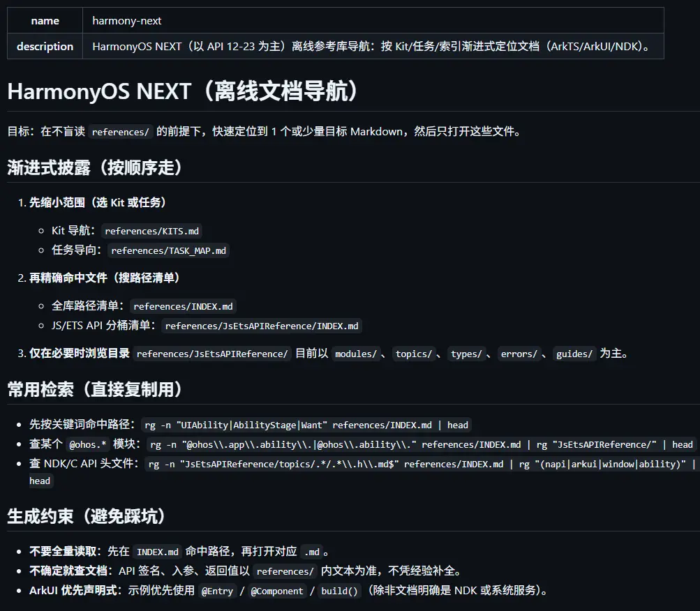Screen dimensions: 700x611
Task: Click the '渐进式披露(按顺序走)' heading
Action: pyautogui.click(x=94, y=168)
